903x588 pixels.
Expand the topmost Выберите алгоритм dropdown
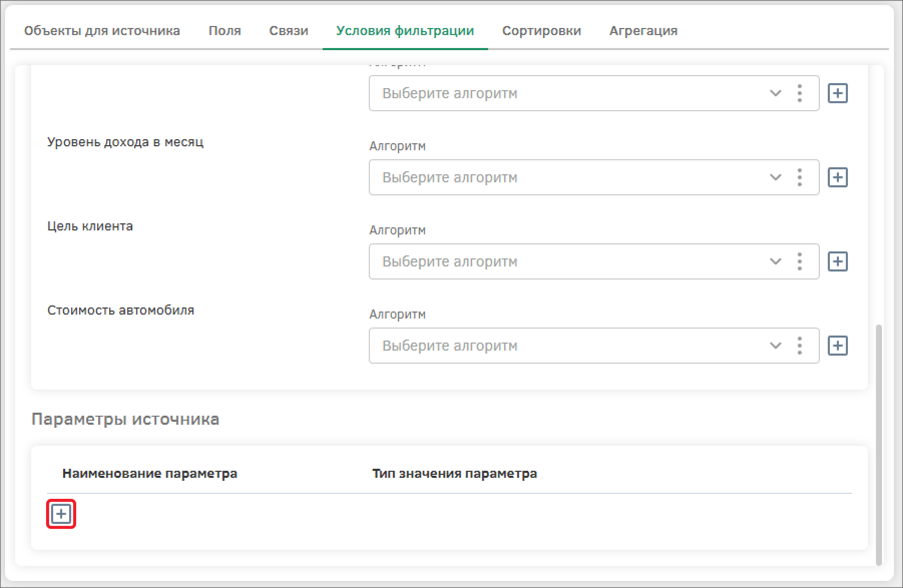click(775, 93)
